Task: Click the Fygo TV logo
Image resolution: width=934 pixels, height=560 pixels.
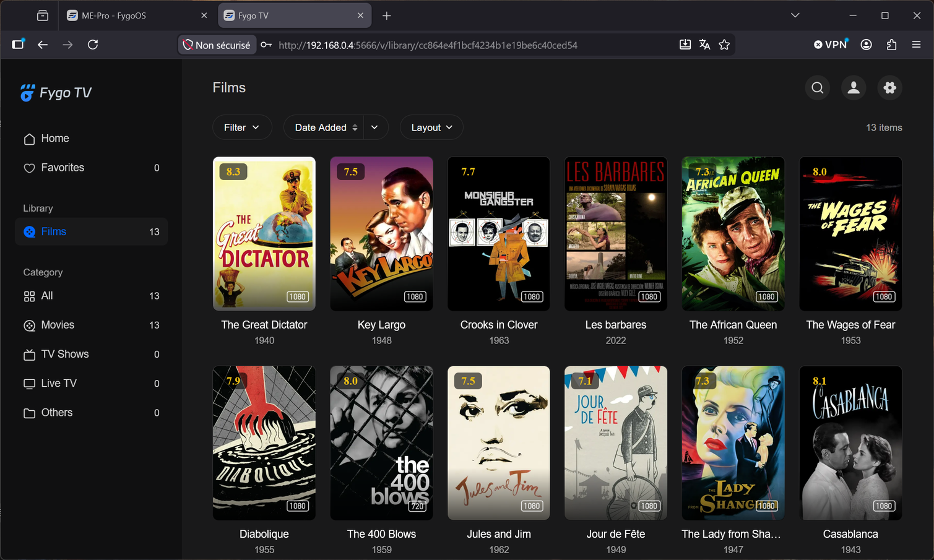Action: click(x=56, y=93)
